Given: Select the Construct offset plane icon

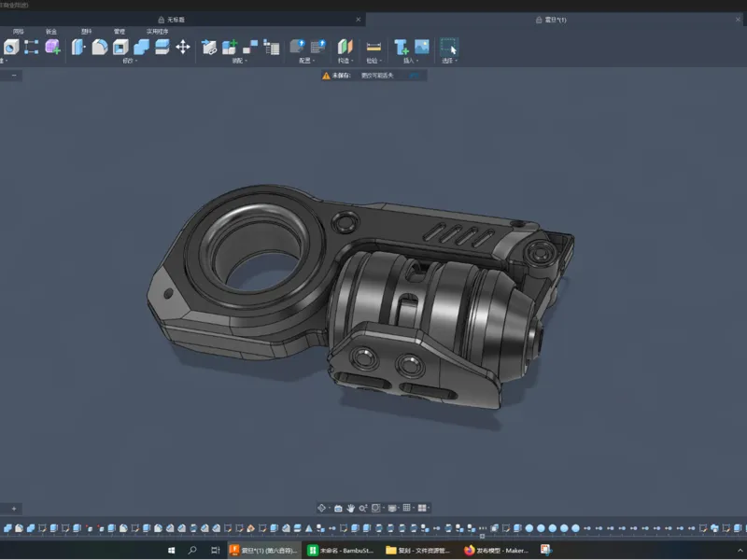Looking at the screenshot, I should (x=345, y=47).
